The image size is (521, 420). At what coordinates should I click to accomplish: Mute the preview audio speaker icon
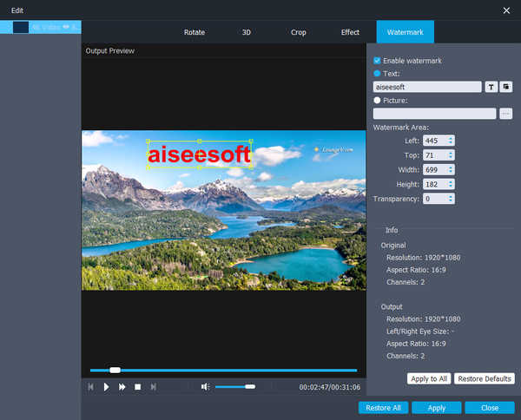pos(205,387)
